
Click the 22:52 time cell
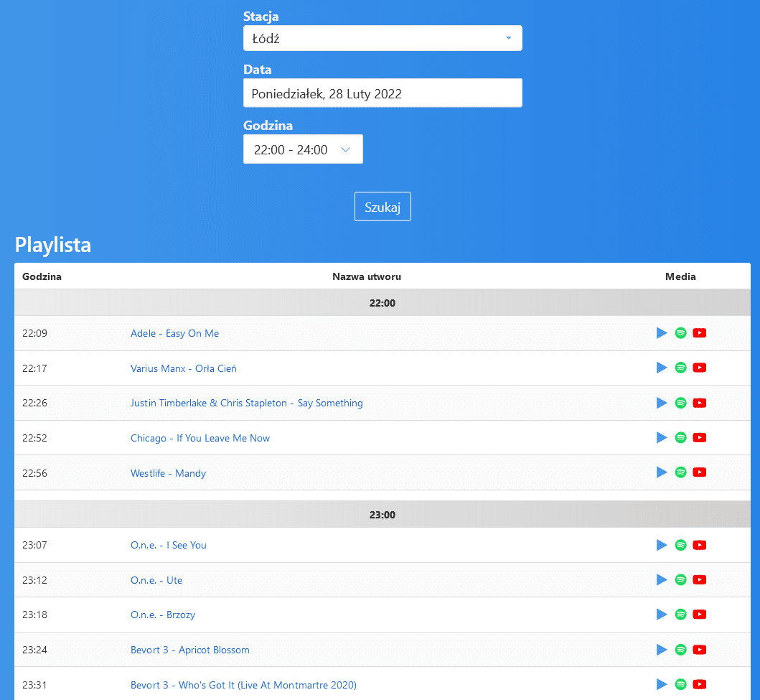tap(35, 438)
